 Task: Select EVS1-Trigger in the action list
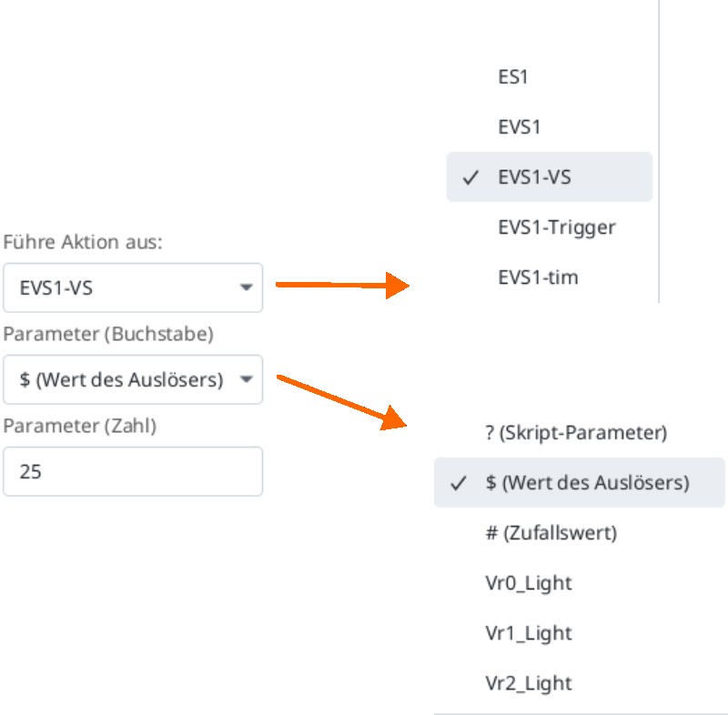pyautogui.click(x=550, y=227)
